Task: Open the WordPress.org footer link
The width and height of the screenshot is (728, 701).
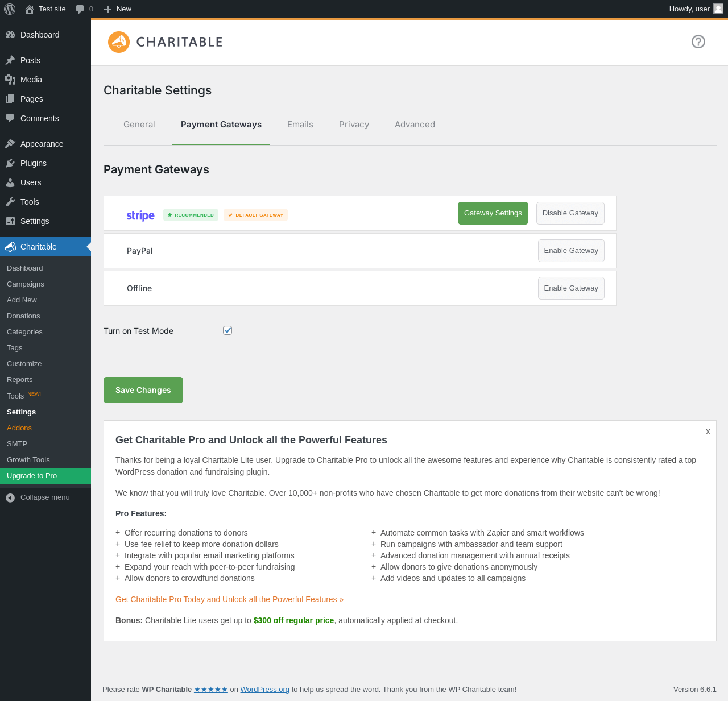Action: (x=264, y=689)
